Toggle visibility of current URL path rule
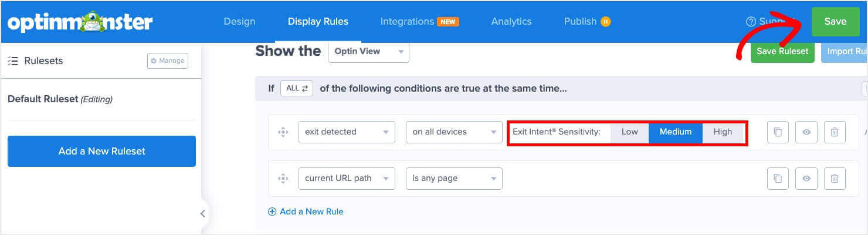 coord(806,179)
